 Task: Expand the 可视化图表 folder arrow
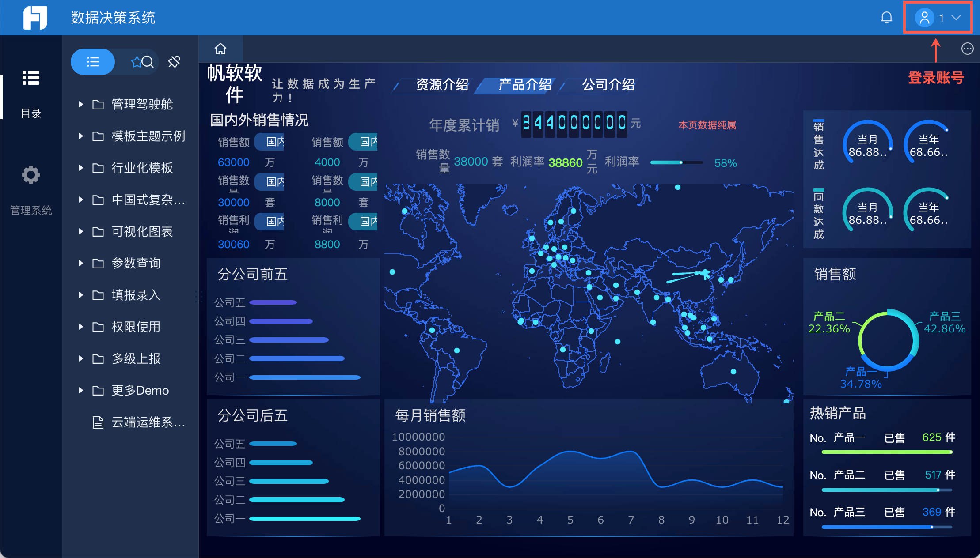click(x=80, y=231)
